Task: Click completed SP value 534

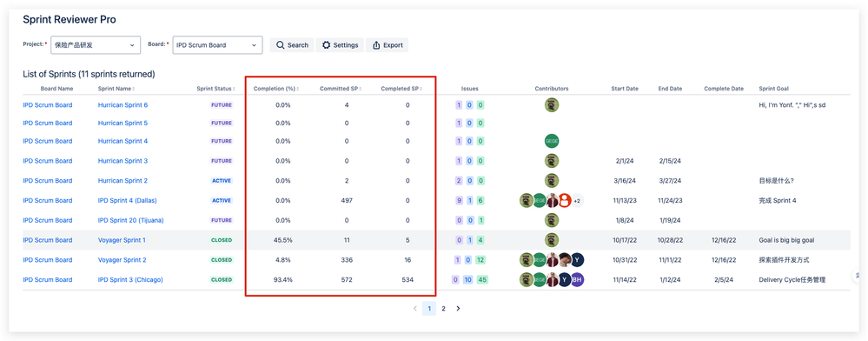Action: 407,280
